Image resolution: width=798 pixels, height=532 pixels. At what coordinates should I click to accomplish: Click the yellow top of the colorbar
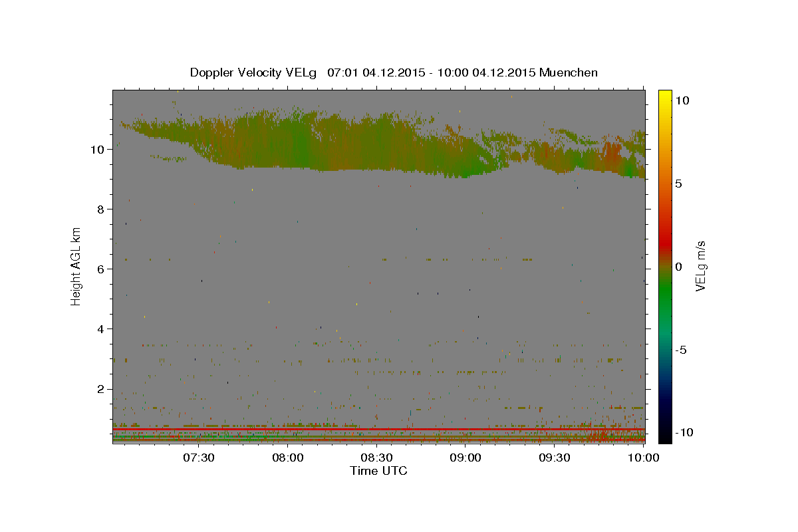(x=664, y=96)
